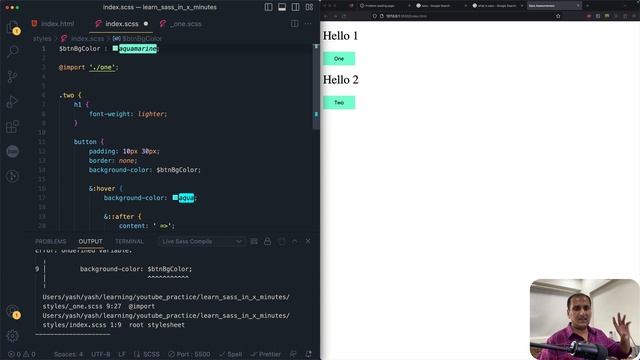Toggle the primary sidebar layout icon
640x360 pixels.
pos(268,7)
